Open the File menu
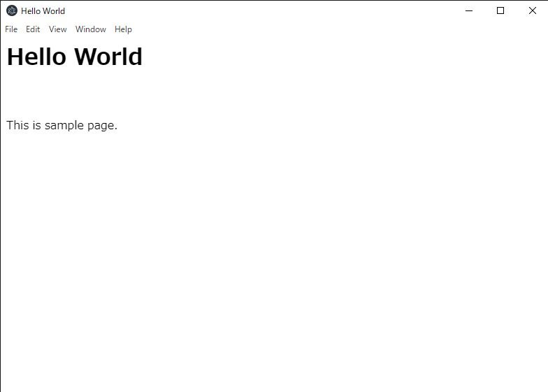The image size is (548, 392). coord(11,29)
